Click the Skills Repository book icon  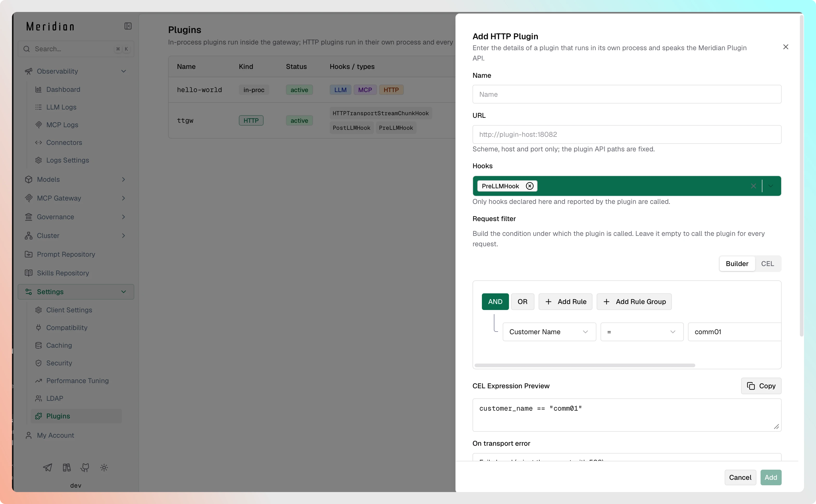pos(29,273)
